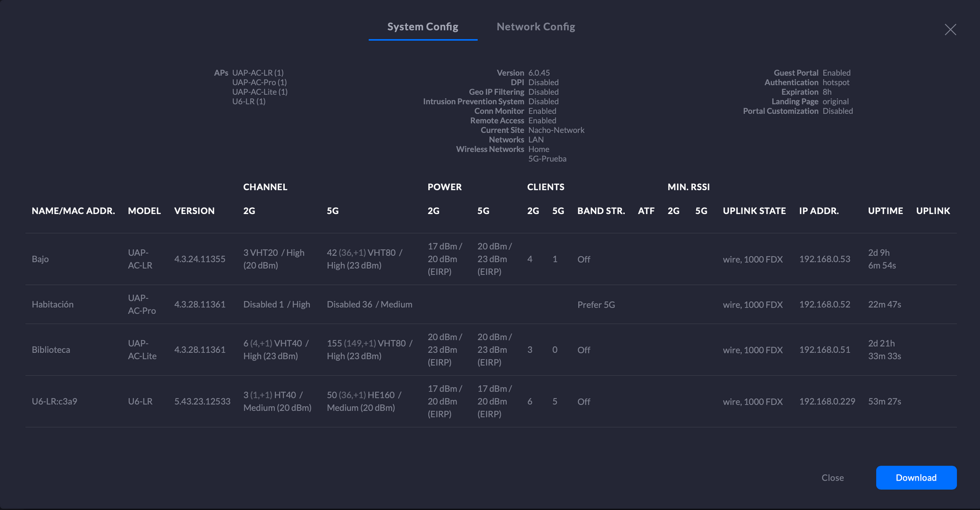Click the Download button
Image resolution: width=980 pixels, height=510 pixels.
916,478
